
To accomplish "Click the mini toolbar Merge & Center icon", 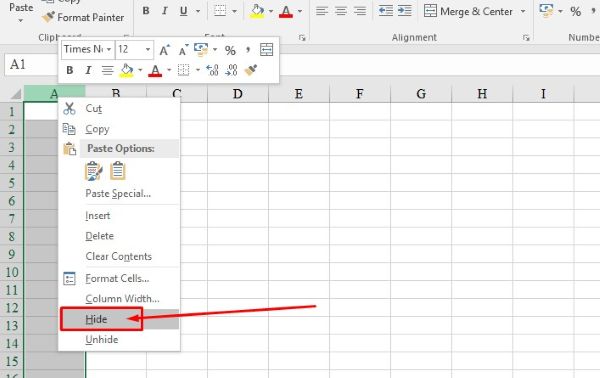I will point(266,50).
